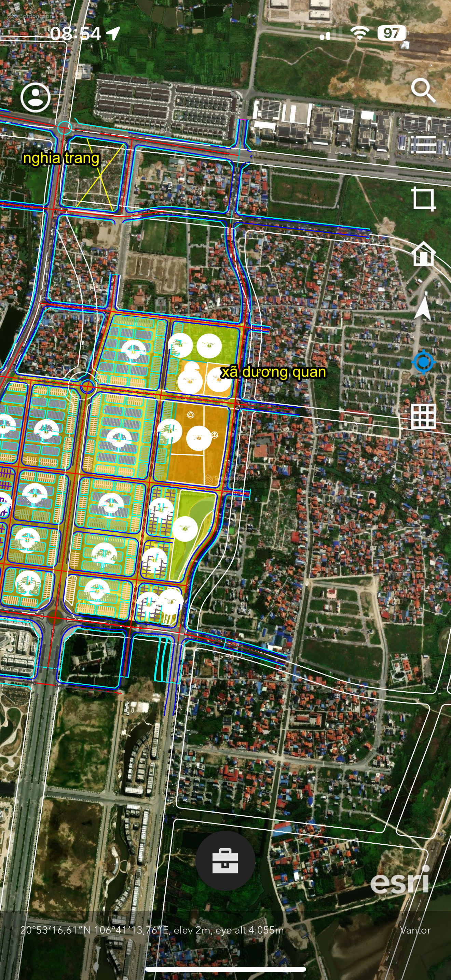Click the blue roundabout circle with red cross
The width and height of the screenshot is (451, 980).
click(x=87, y=386)
